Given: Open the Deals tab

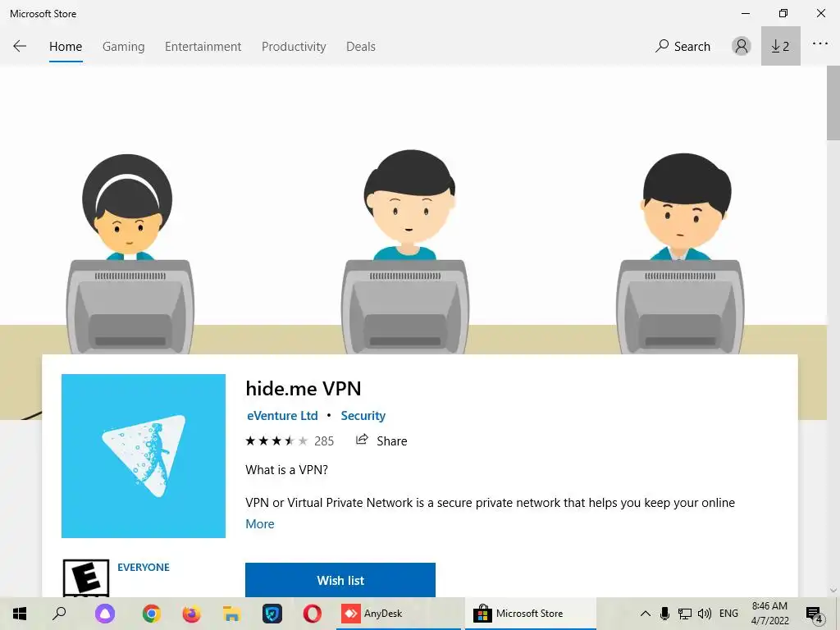Looking at the screenshot, I should pos(361,47).
